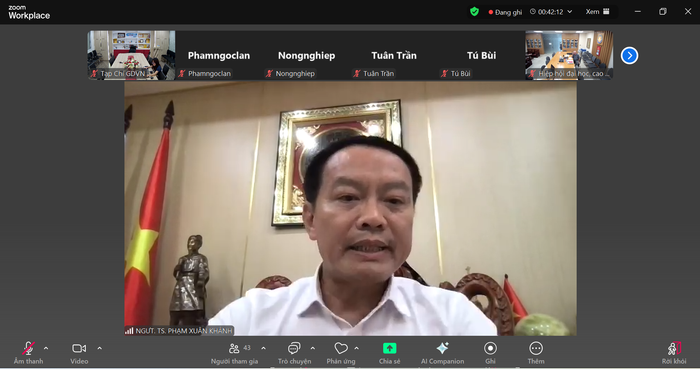Click the Đang ghi recording indicator
The image size is (700, 369).
coord(505,12)
